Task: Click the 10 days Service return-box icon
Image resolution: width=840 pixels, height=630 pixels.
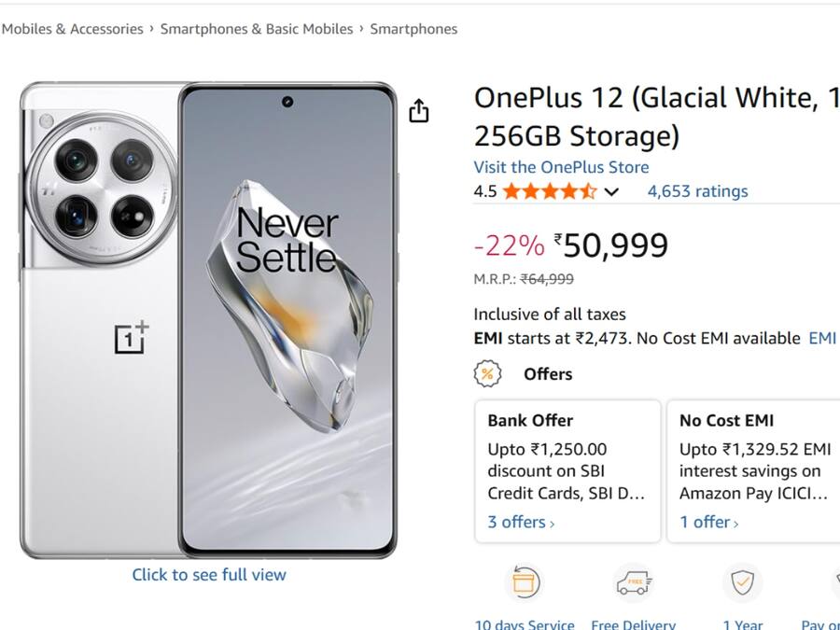Action: coord(525,583)
